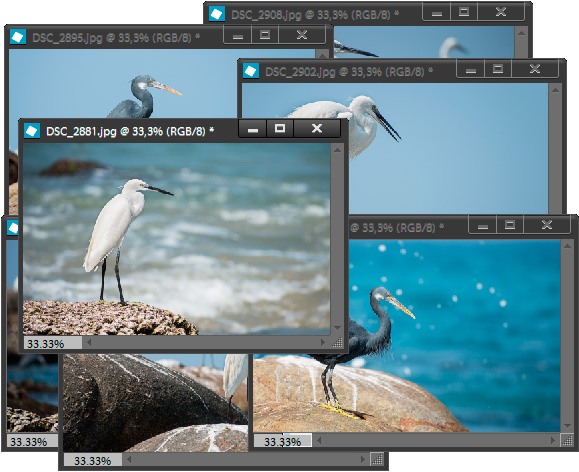Screen dimensions: 579x472
Task: Click scroll-up arrow in DSC_2902.jpg window
Action: tap(555, 90)
